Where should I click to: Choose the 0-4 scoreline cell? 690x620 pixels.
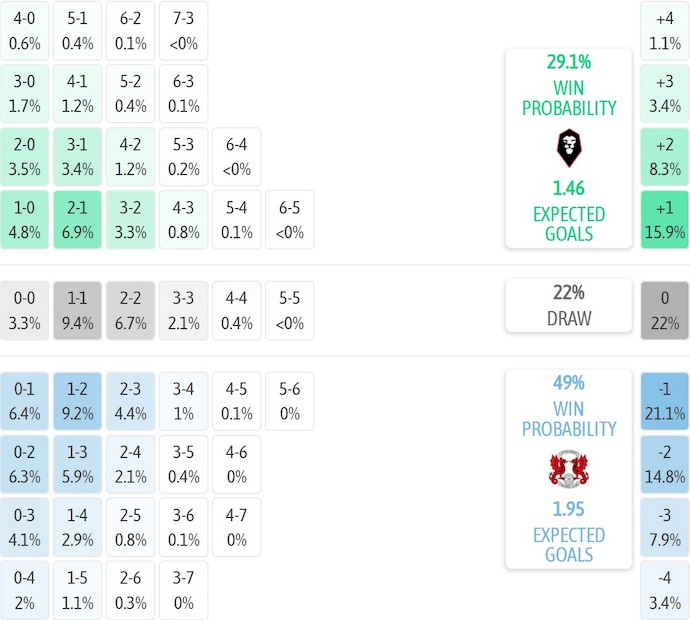(24, 591)
